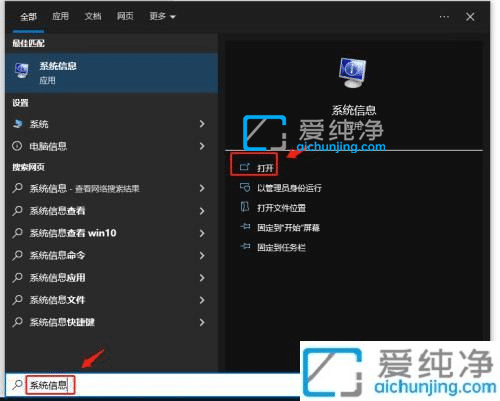Screen dimensions: 500x401
Task: Switch to the 全部 tab
Action: [28, 17]
